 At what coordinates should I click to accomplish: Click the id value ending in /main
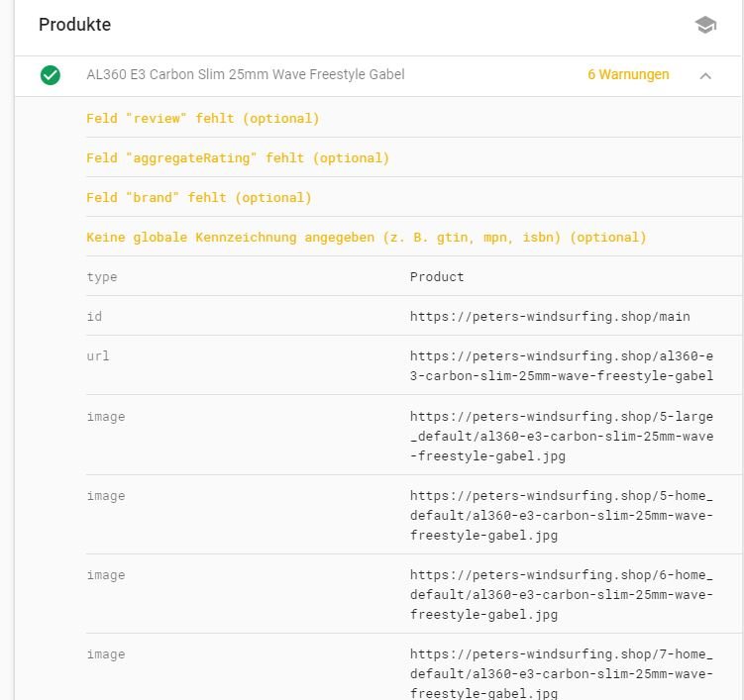pos(550,317)
